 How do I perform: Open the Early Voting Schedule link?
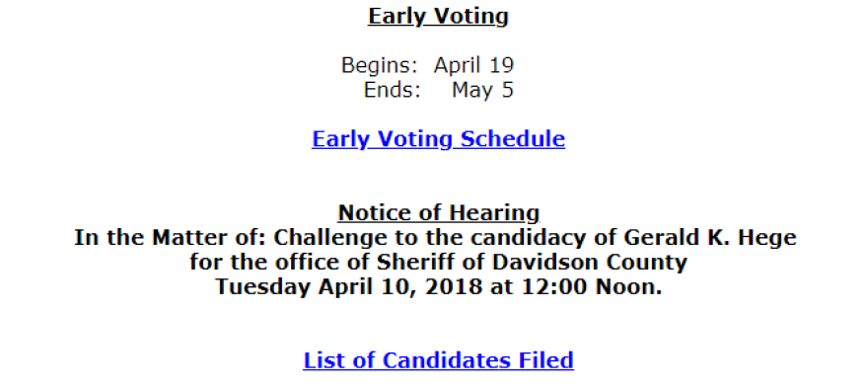click(438, 139)
